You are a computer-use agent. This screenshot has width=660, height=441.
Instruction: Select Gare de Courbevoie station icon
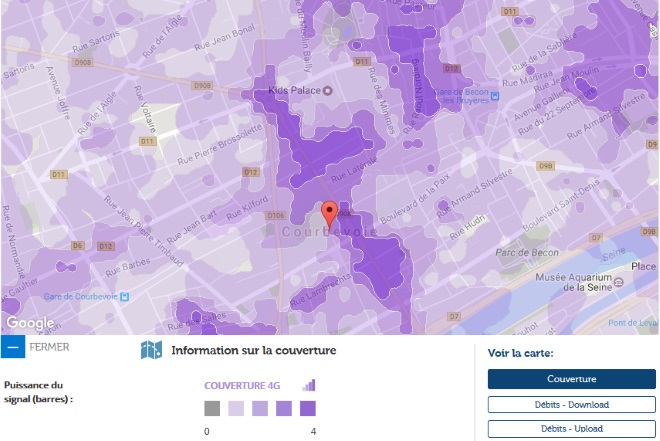coord(124,297)
